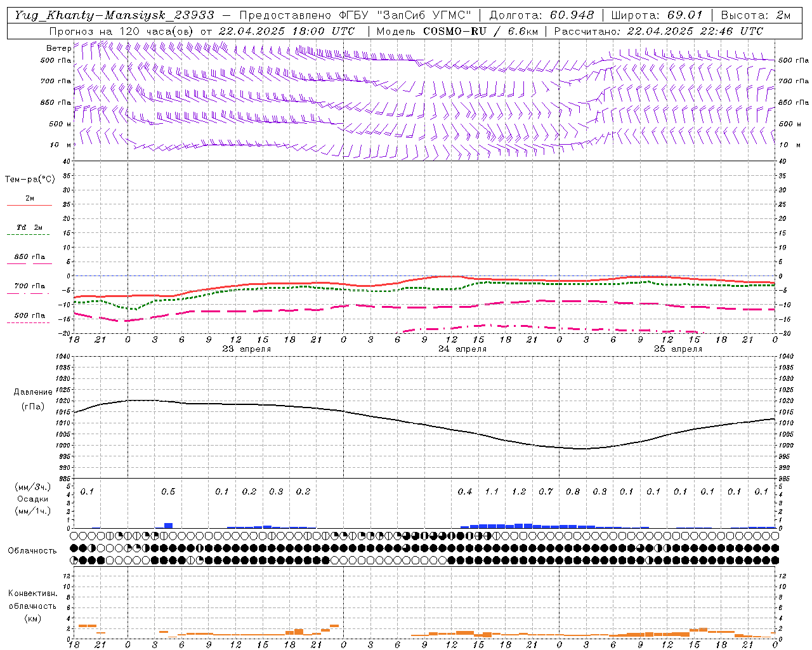Click the (мм/1ч.) precipitation unit label
This screenshot has height=650, width=812.
[x=32, y=511]
